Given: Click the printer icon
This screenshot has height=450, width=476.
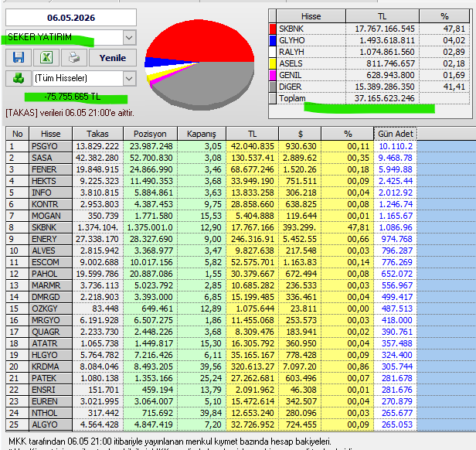Looking at the screenshot, I should [x=73, y=57].
